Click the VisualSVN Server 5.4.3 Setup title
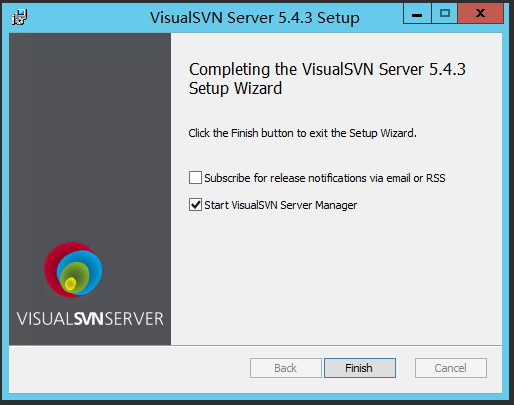Viewport: 514px width, 405px height. point(255,17)
